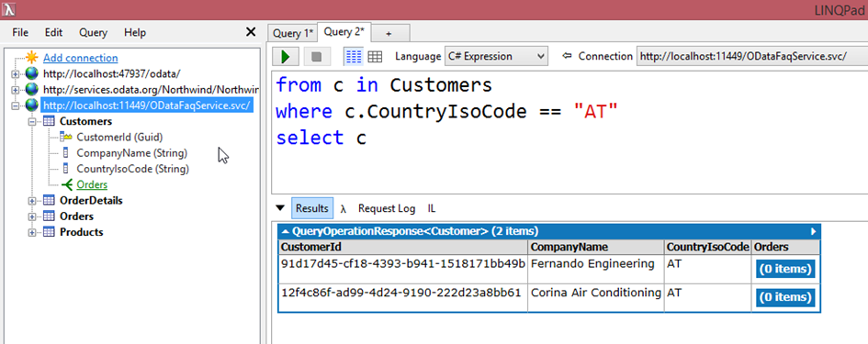This screenshot has width=868, height=344.
Task: Open the Language dropdown
Action: [496, 56]
